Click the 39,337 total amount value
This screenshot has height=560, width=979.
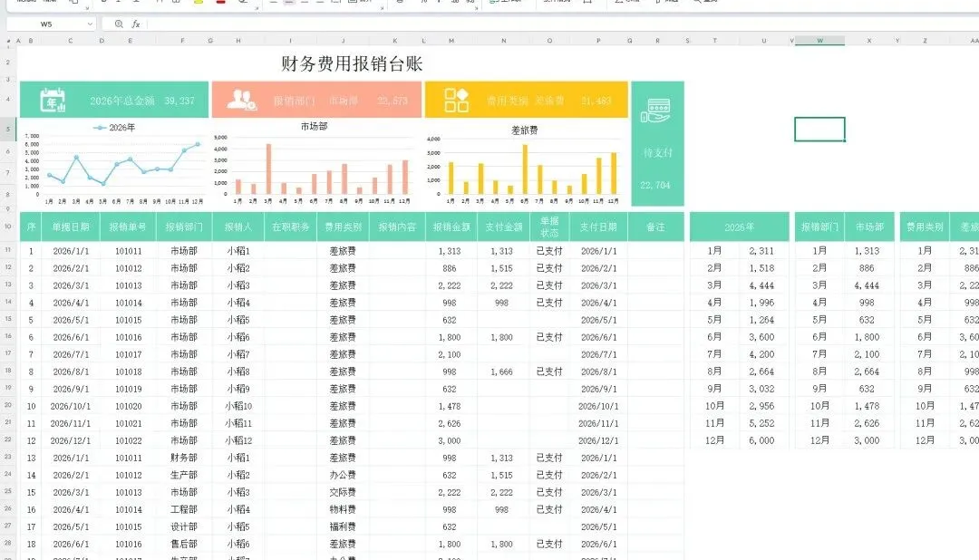tap(179, 101)
